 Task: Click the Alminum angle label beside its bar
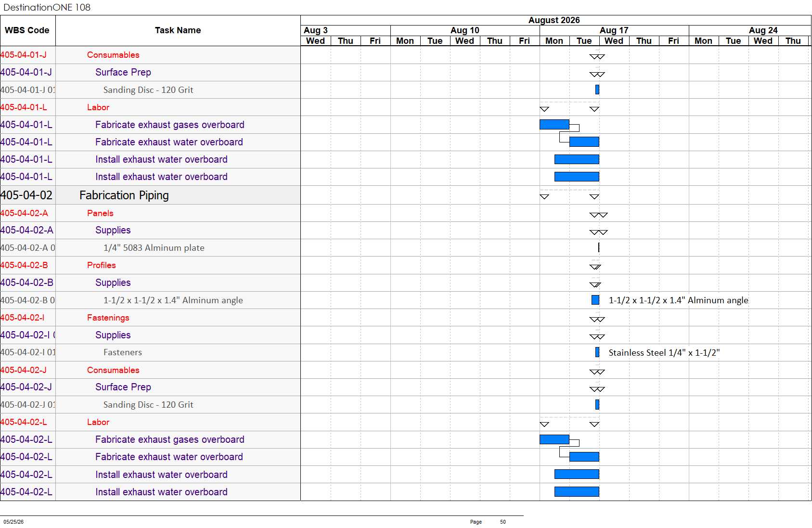coord(679,300)
